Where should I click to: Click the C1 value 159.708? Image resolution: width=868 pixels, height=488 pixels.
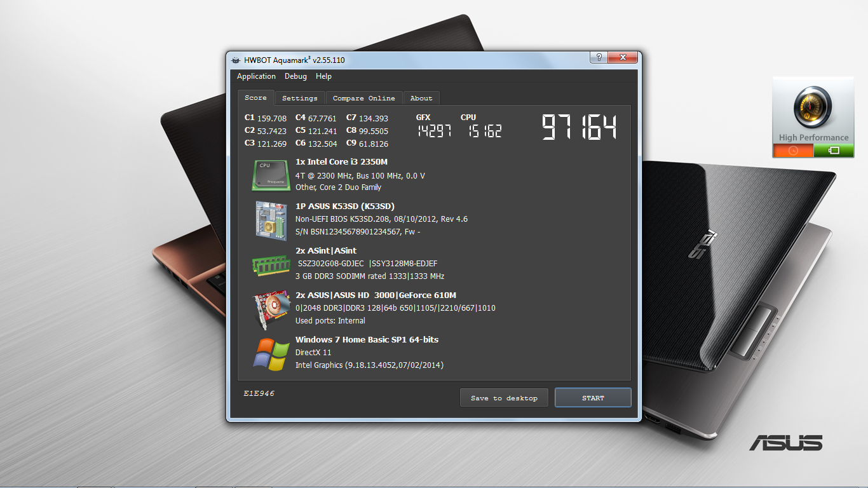pos(272,118)
